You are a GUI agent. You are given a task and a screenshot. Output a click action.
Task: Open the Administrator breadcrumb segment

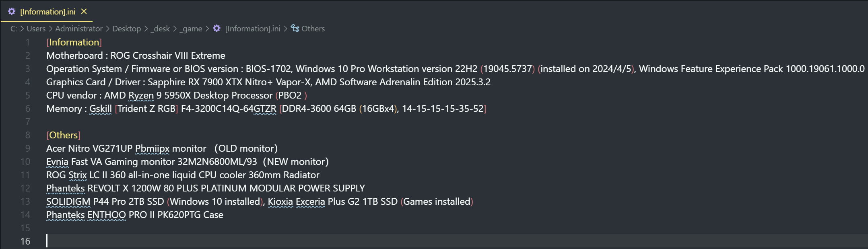point(79,29)
